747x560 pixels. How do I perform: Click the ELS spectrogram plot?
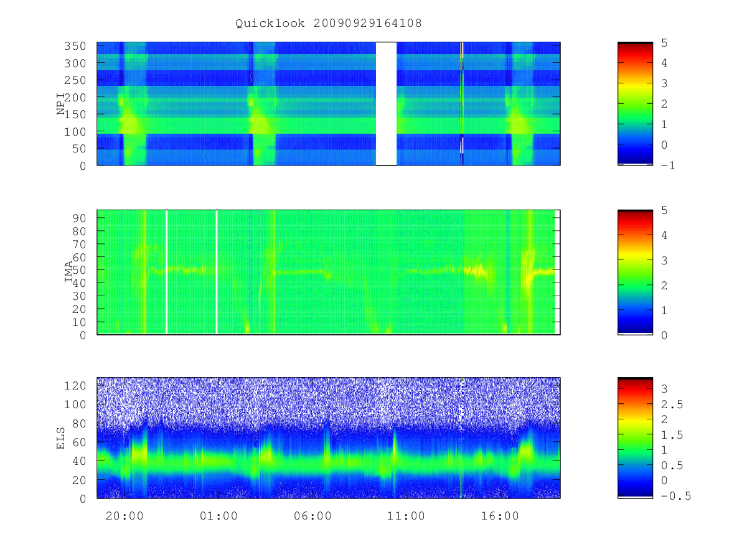tap(329, 438)
